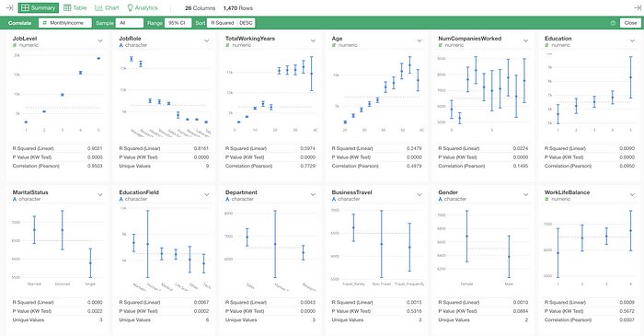Expand Education card menu chevron
The width and height of the screenshot is (644, 336).
pos(632,41)
